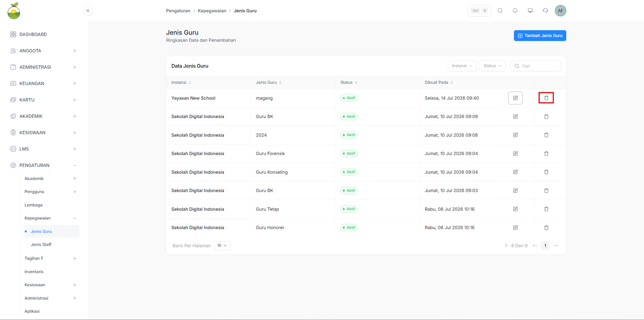Expand the AKADEMIK menu
This screenshot has height=320, width=644.
74,116
